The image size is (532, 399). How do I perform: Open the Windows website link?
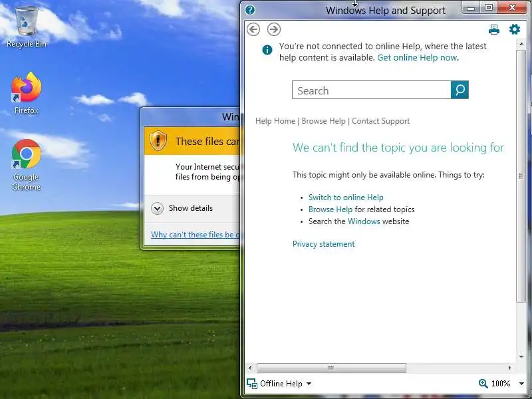coord(364,221)
